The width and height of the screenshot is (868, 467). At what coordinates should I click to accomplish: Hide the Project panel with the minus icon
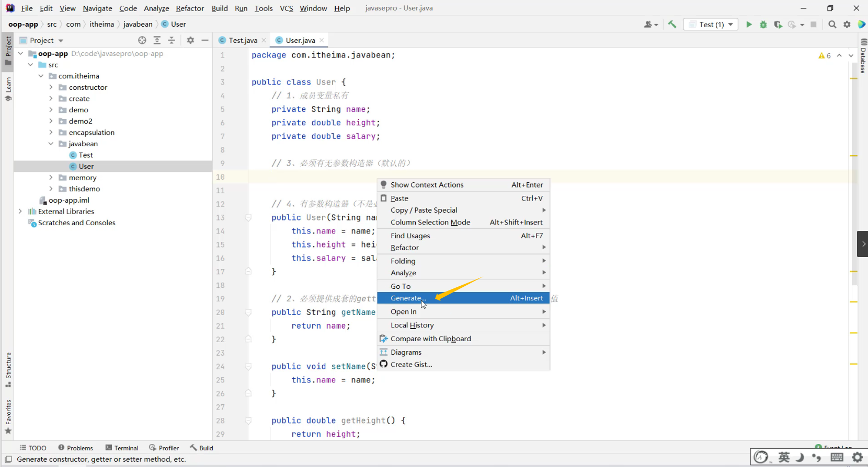pyautogui.click(x=205, y=40)
